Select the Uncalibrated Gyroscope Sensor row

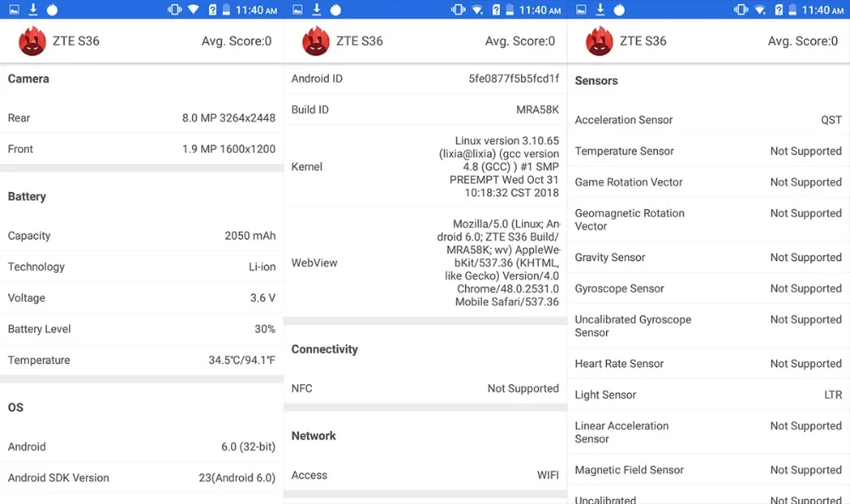709,326
